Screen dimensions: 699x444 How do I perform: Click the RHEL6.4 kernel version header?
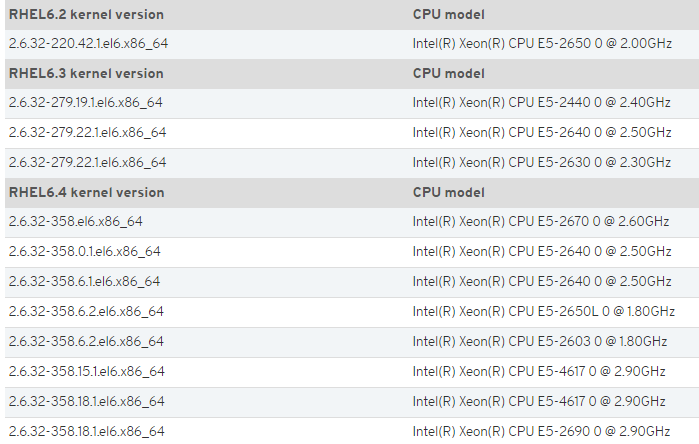pos(86,193)
